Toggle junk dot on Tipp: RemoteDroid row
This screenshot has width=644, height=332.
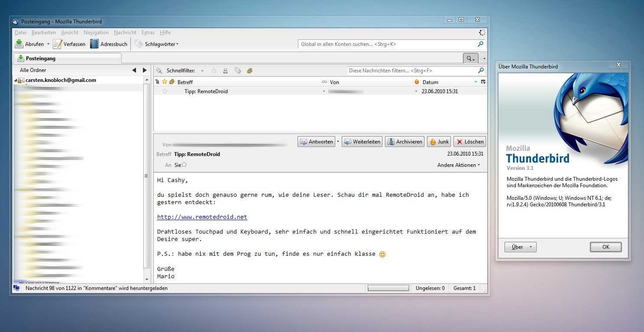pyautogui.click(x=416, y=91)
